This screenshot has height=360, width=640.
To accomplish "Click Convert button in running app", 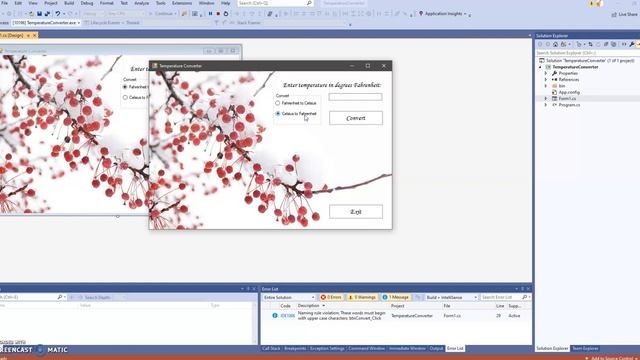I will 356,118.
